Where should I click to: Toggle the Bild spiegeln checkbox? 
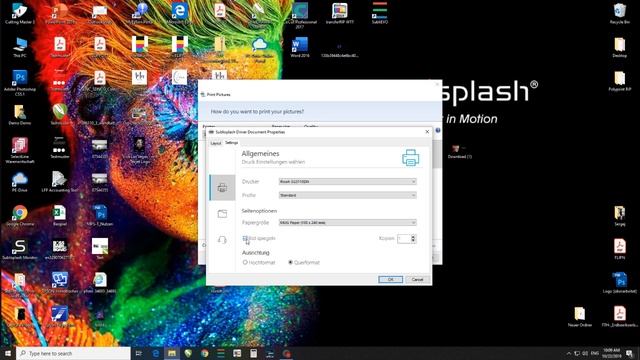pos(245,238)
